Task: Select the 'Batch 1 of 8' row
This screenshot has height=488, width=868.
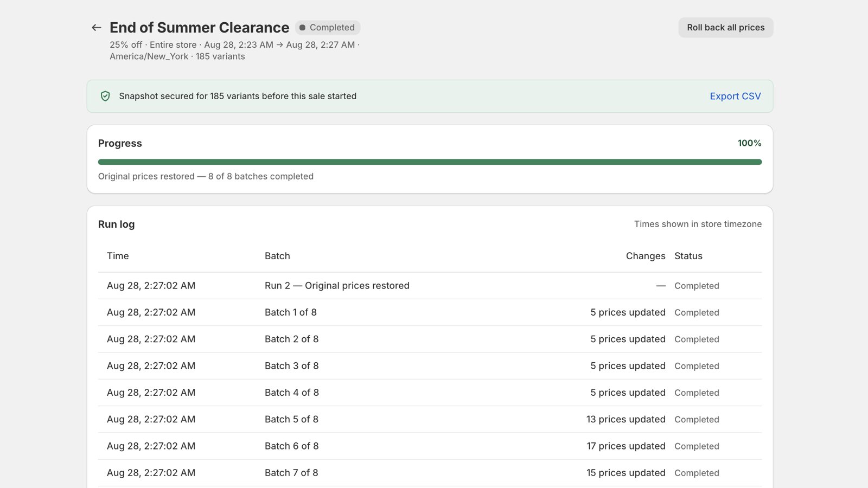Action: (x=430, y=312)
